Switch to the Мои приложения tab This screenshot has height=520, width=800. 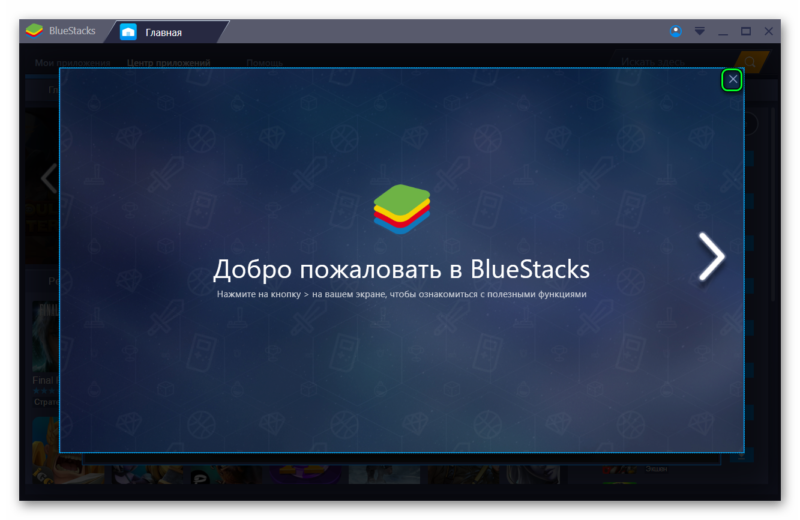pos(72,63)
